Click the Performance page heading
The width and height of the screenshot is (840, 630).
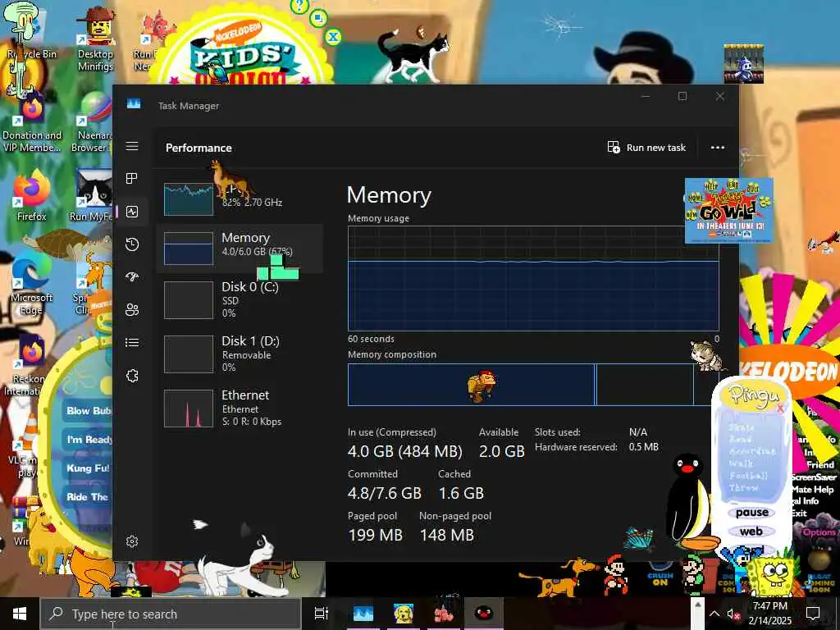coord(199,148)
